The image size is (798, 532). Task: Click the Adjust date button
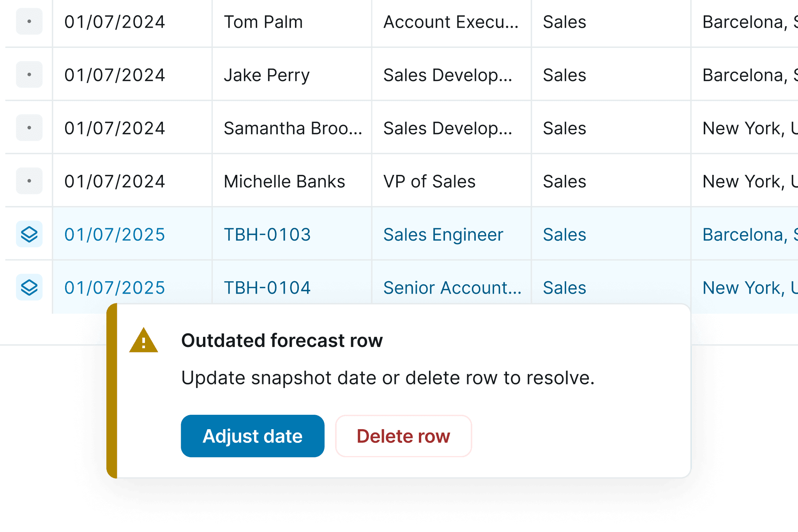(x=252, y=436)
